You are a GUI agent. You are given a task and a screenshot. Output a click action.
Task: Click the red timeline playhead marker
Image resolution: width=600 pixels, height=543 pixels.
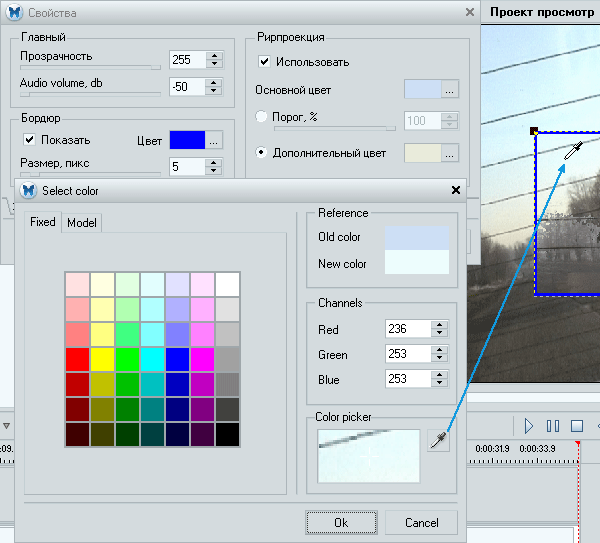(x=578, y=444)
